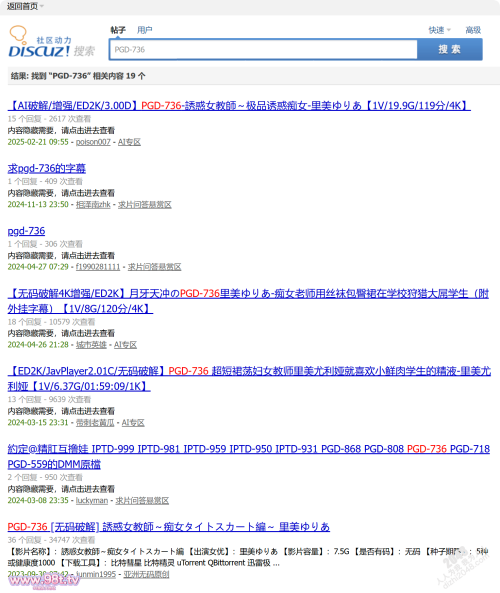Viewport: 500px width, 593px height.
Task: Open 求片问答悬赏区 next to f1990281111
Action: pyautogui.click(x=154, y=267)
